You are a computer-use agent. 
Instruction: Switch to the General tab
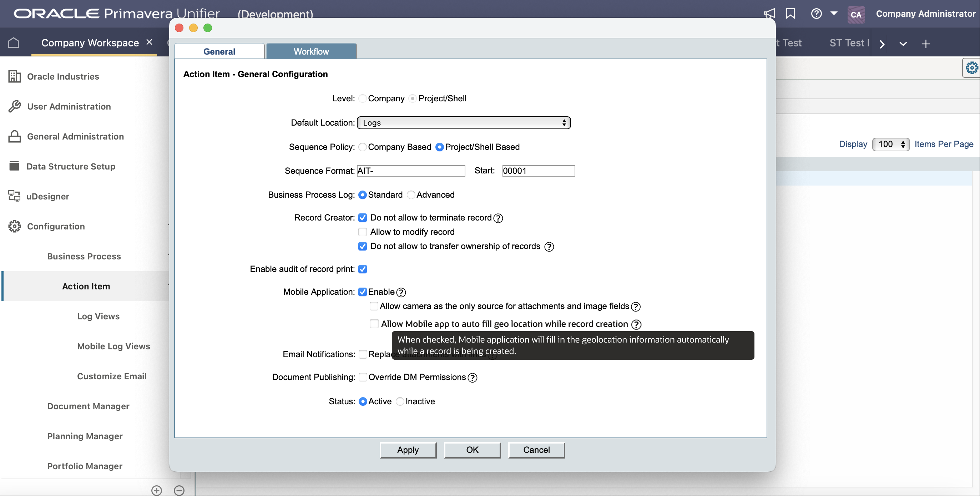219,51
